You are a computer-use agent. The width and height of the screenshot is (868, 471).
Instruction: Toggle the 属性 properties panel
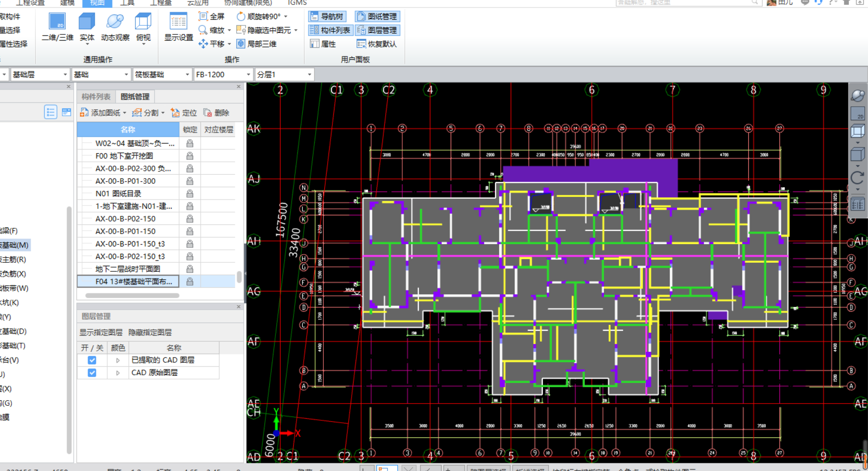coord(323,44)
